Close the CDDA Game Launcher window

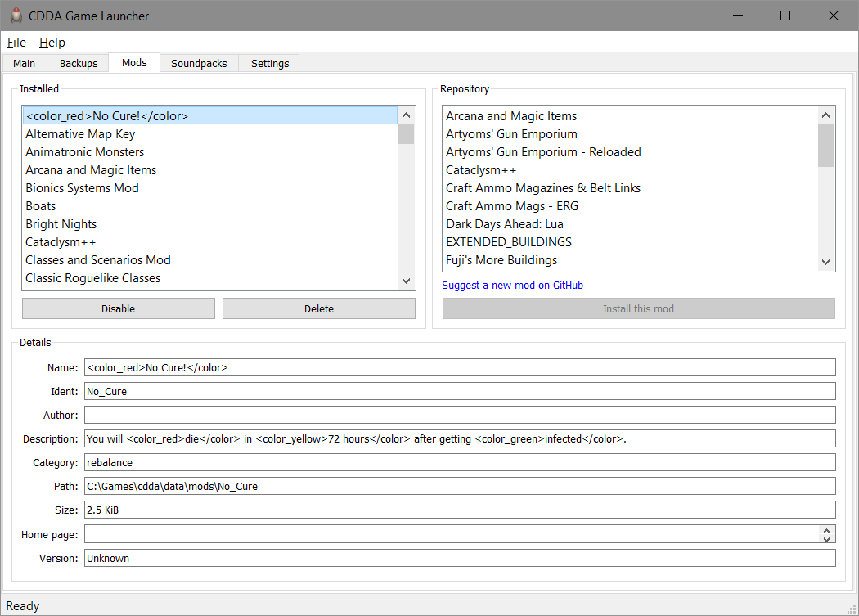click(x=834, y=16)
